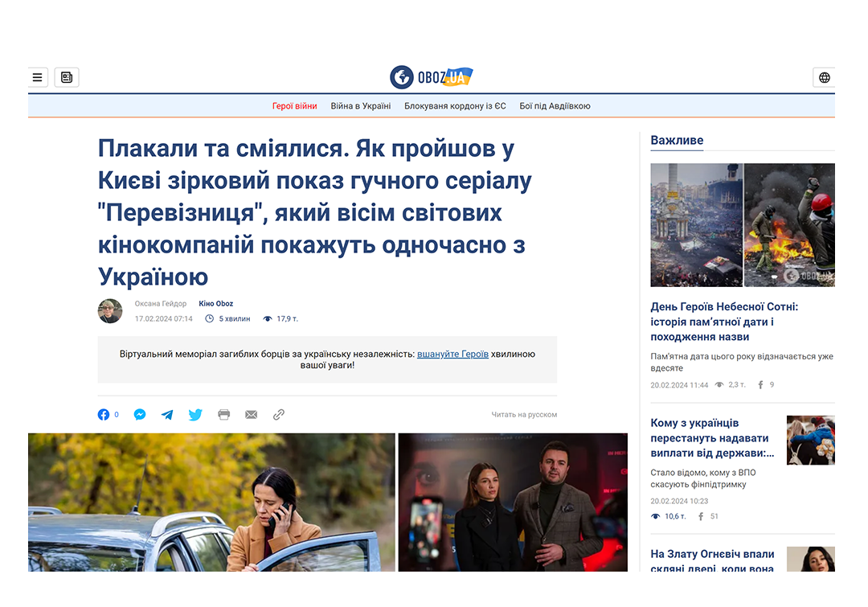Share article via Telegram icon
Screen dimensions: 868x607
pyautogui.click(x=167, y=415)
